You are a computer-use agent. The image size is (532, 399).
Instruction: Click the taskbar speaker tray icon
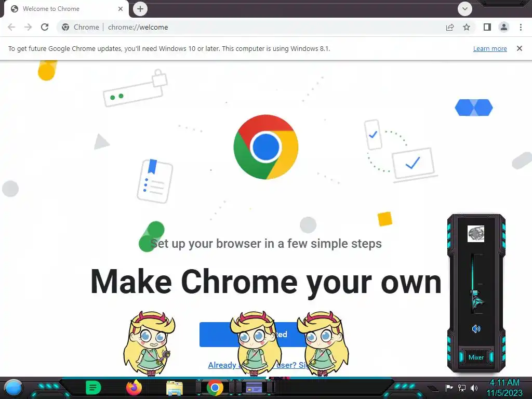[474, 388]
